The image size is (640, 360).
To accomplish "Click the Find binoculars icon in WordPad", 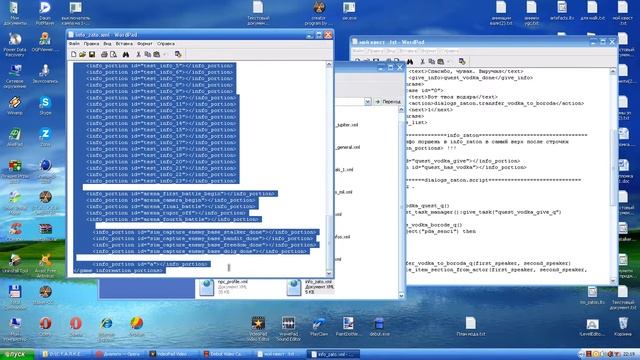I will [126, 54].
